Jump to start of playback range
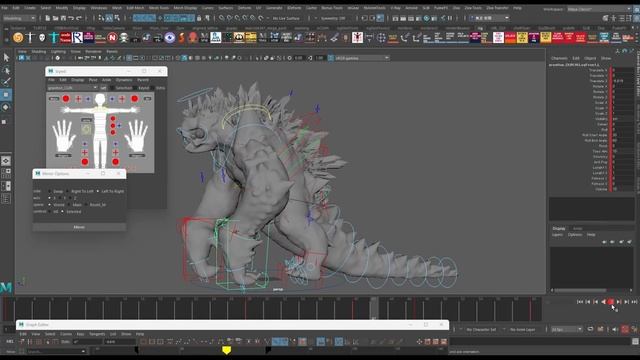Screen dimensions: 640x360 click(x=580, y=302)
